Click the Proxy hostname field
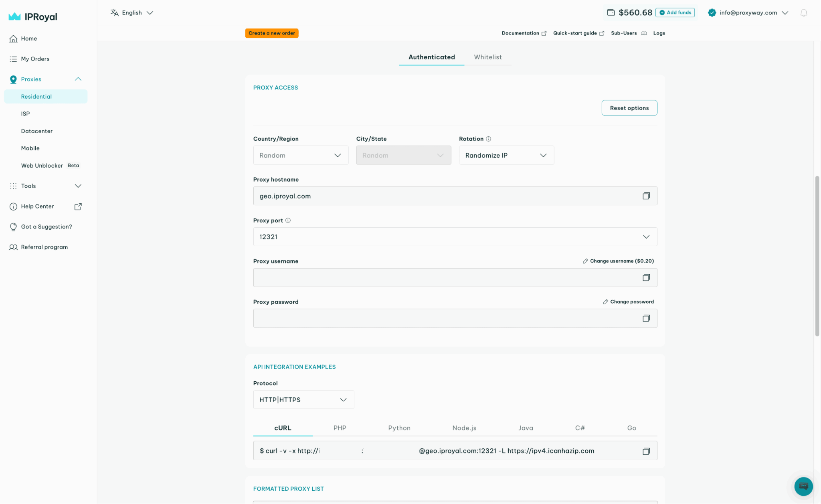 (x=455, y=196)
